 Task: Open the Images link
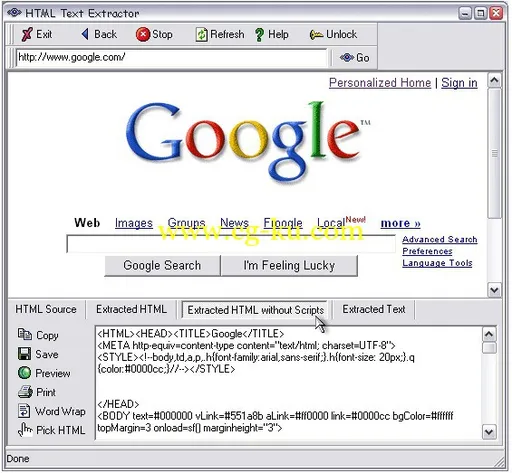coord(134,223)
